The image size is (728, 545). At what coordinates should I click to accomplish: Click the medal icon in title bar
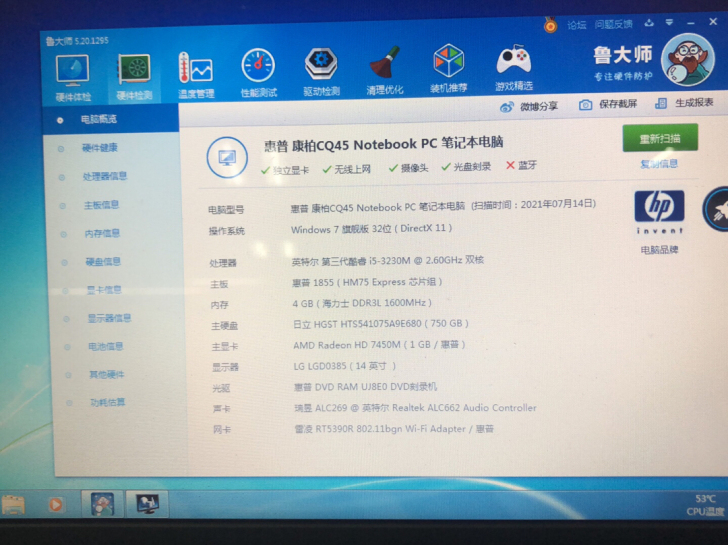pyautogui.click(x=550, y=25)
